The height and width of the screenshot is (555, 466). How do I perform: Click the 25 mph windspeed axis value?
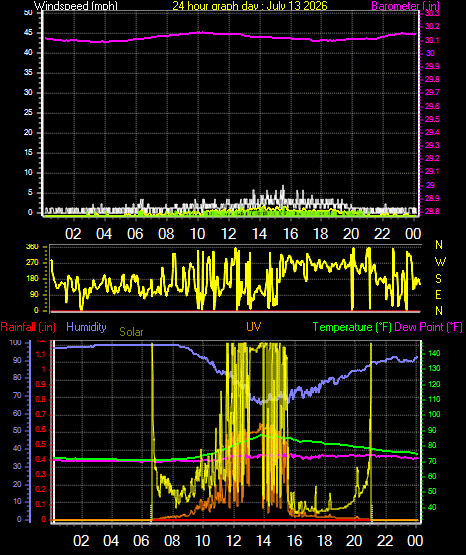point(28,113)
